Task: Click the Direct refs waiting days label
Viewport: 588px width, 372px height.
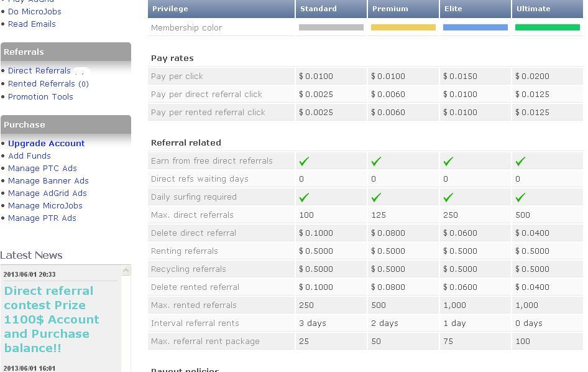Action: [200, 179]
